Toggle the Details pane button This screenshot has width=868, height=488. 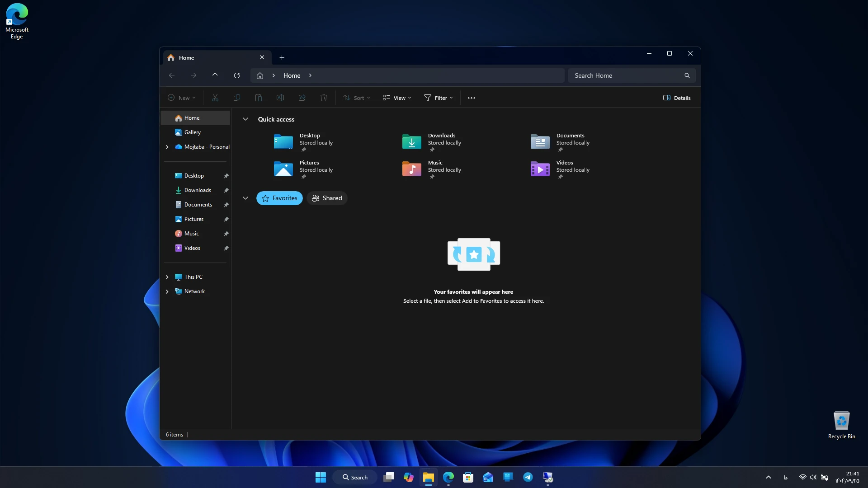pos(677,98)
